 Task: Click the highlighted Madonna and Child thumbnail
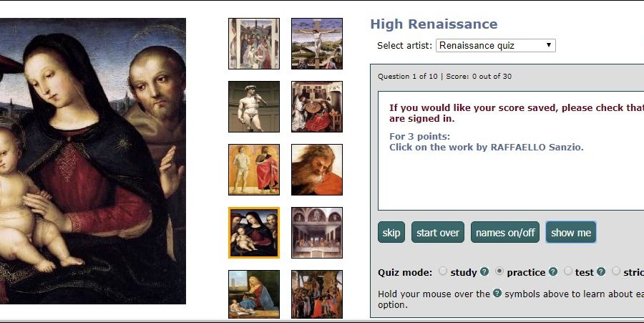[x=254, y=233]
